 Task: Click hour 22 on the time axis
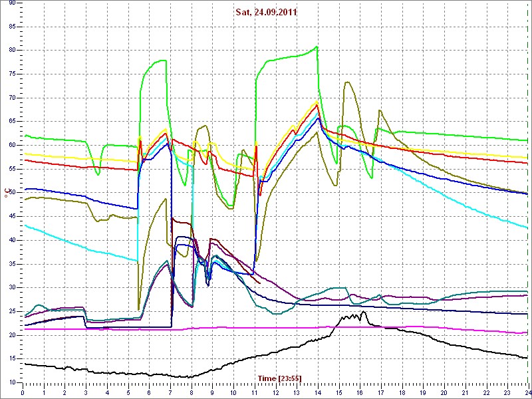point(486,392)
